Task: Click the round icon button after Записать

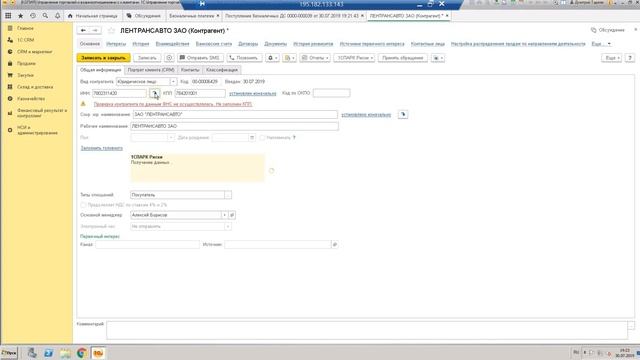Action: (169, 58)
